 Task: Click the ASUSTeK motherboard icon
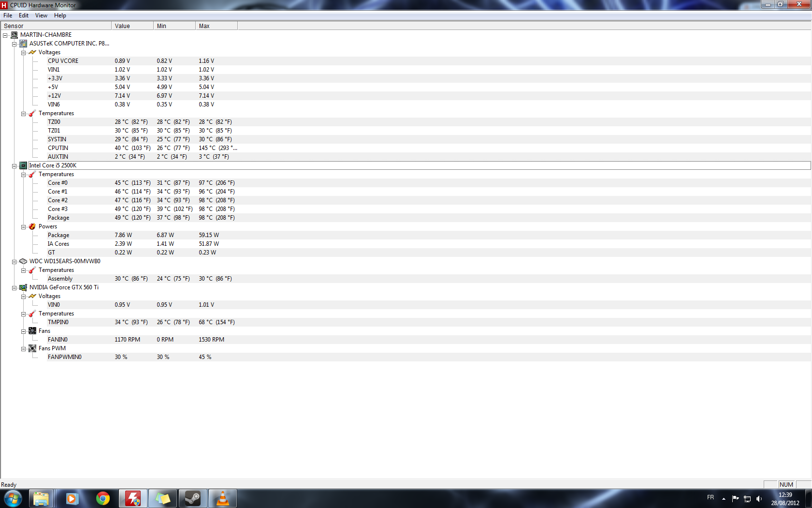pyautogui.click(x=23, y=44)
